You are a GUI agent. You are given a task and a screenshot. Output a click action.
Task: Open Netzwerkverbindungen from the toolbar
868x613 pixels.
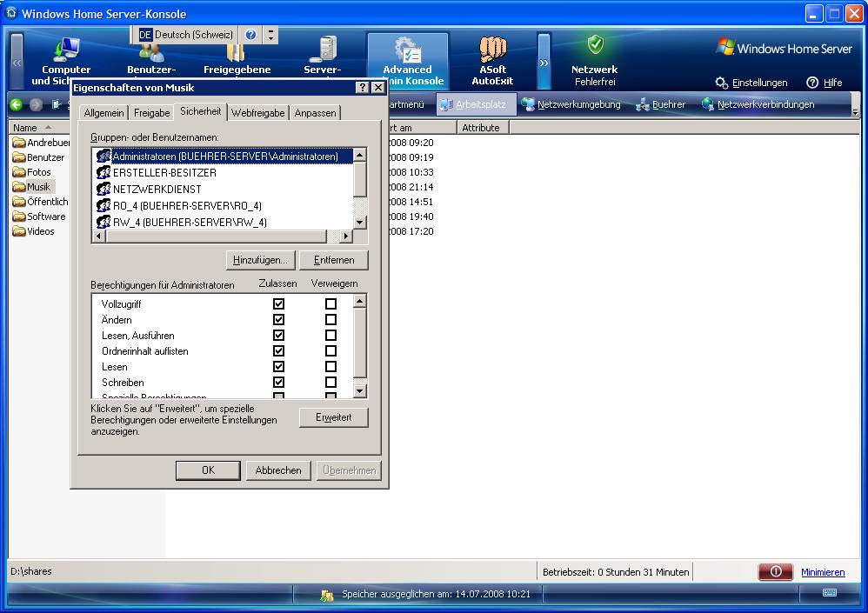[x=758, y=104]
